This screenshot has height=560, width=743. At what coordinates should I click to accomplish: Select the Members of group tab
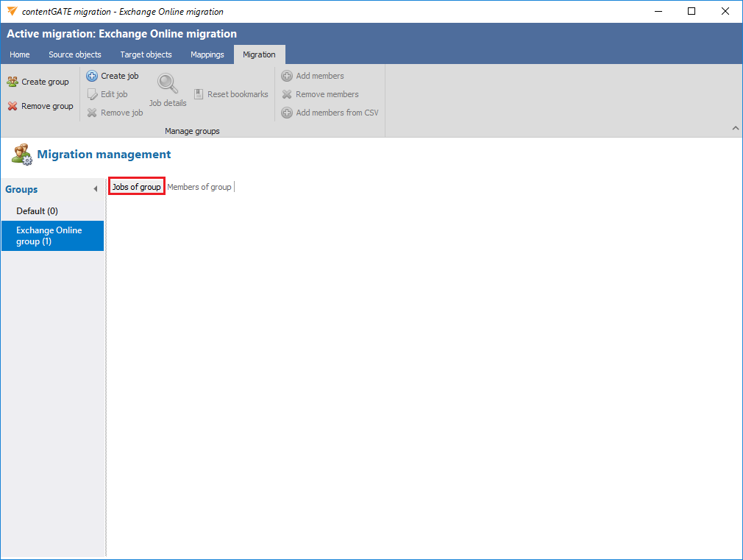pos(199,187)
